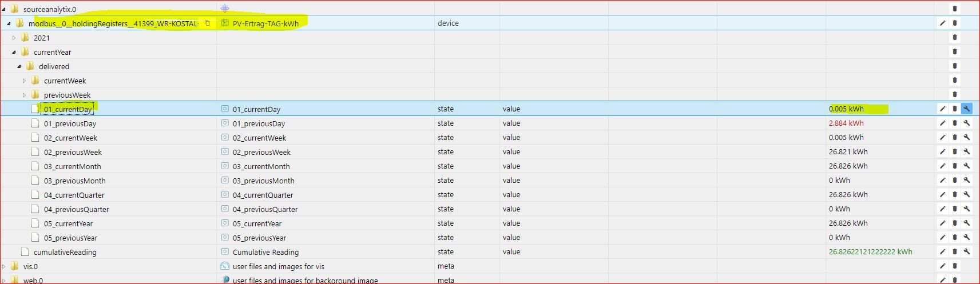The width and height of the screenshot is (980, 284).
Task: Click the 'meta' type cell of vis.0
Action: pyautogui.click(x=446, y=266)
